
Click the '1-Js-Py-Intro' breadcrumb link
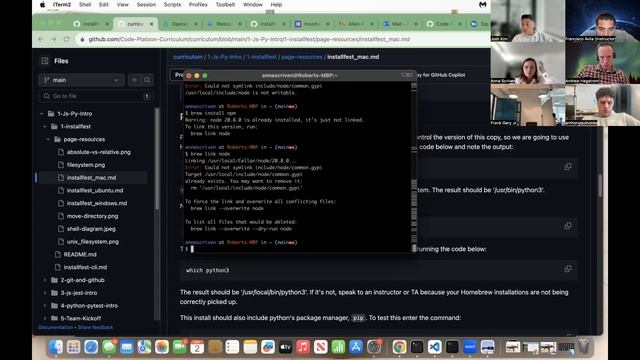(224, 57)
